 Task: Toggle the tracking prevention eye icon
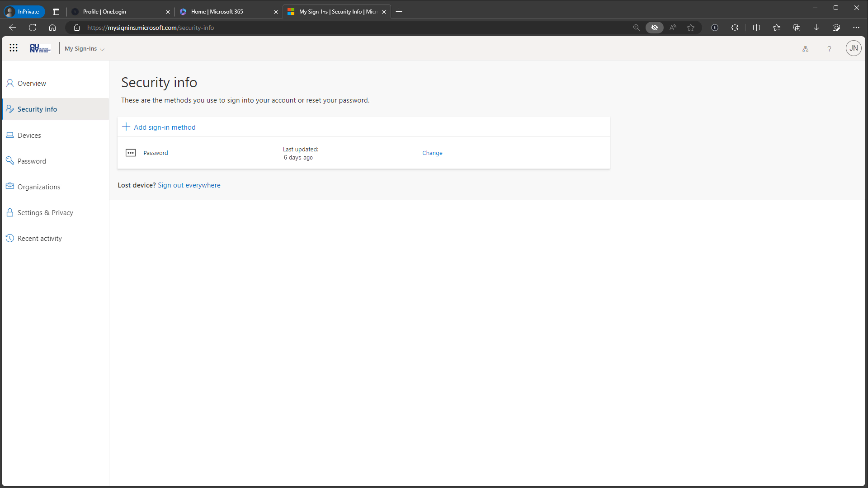[x=654, y=28]
